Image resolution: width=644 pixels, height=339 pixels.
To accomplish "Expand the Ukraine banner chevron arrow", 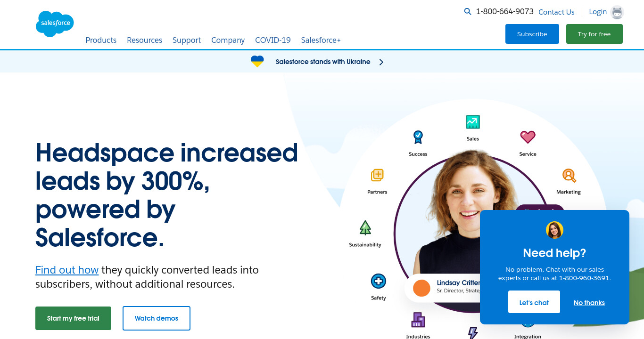I will coord(381,62).
